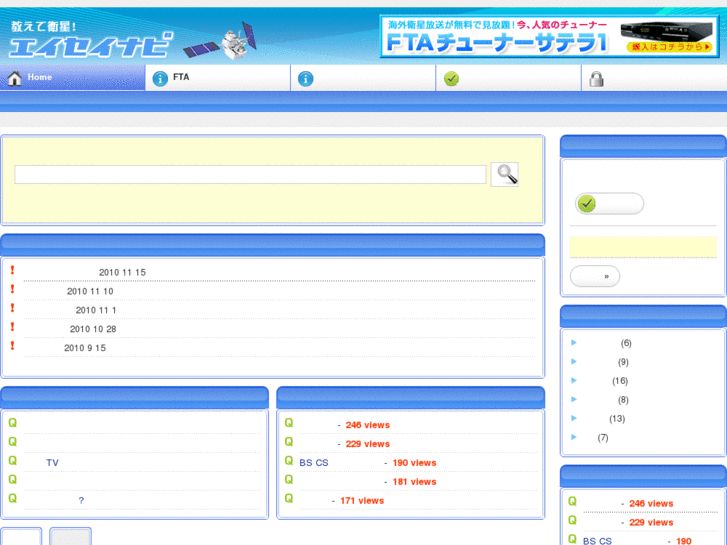Click the arrow beside category (7)

574,437
